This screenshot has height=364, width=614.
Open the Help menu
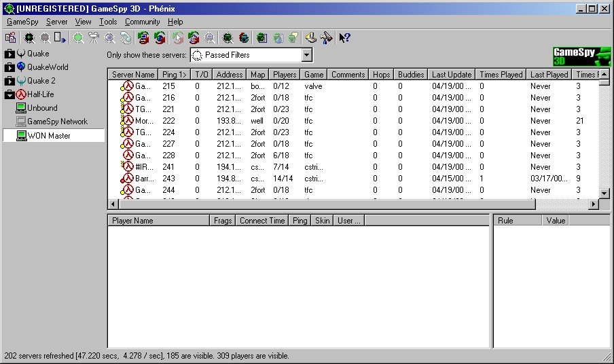click(175, 22)
